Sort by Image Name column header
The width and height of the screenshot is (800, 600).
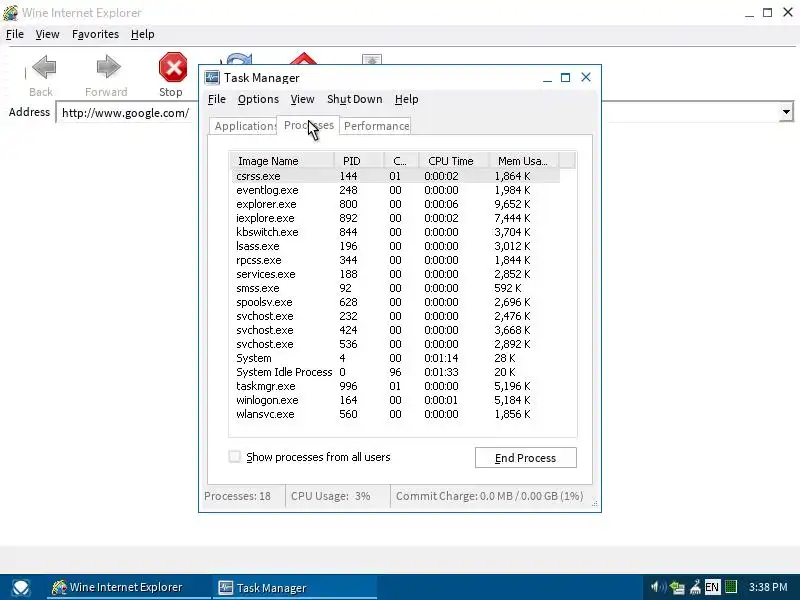click(282, 161)
